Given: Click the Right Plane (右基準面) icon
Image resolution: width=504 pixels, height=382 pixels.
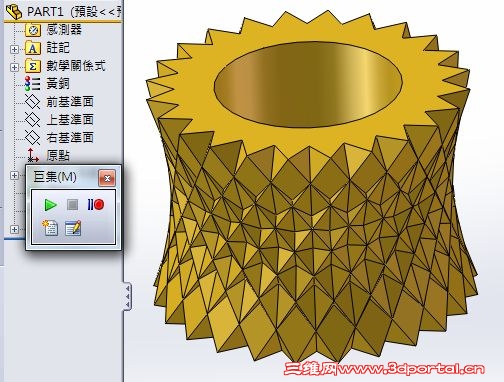Looking at the screenshot, I should 33,137.
